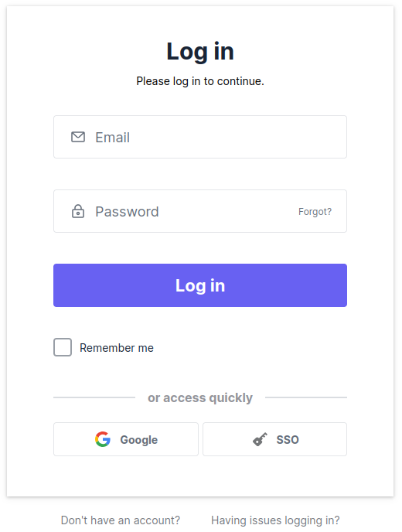Focus the Email input field
This screenshot has width=402, height=532.
[200, 137]
